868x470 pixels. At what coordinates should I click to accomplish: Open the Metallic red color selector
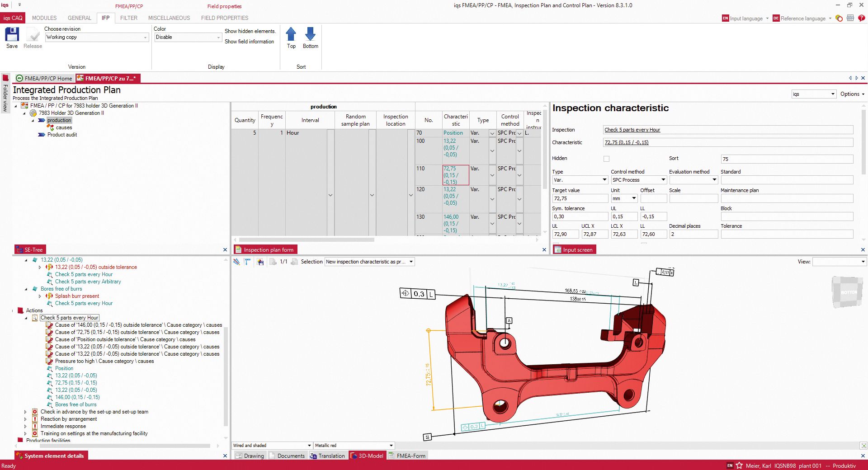pyautogui.click(x=392, y=445)
